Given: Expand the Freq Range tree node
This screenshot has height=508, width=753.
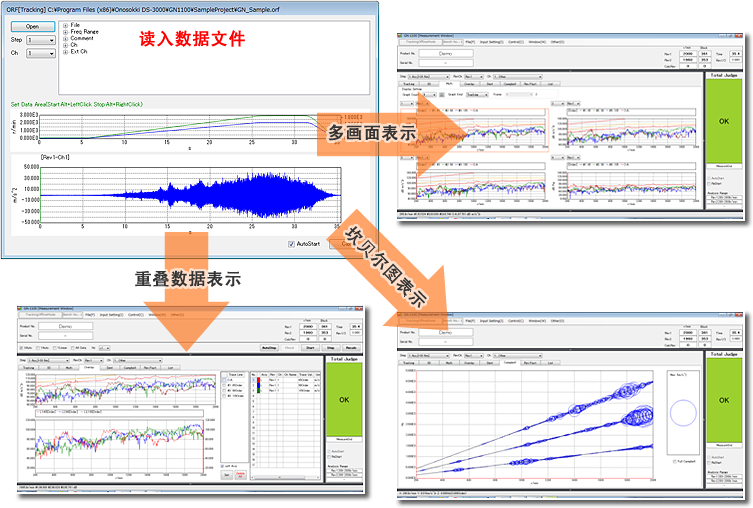Looking at the screenshot, I should point(64,31).
